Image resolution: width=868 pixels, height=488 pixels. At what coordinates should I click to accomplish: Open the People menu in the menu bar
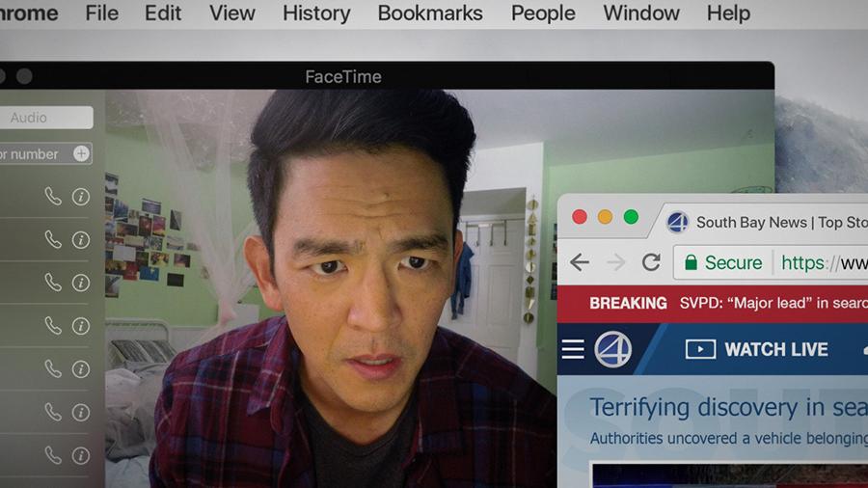[x=543, y=13]
